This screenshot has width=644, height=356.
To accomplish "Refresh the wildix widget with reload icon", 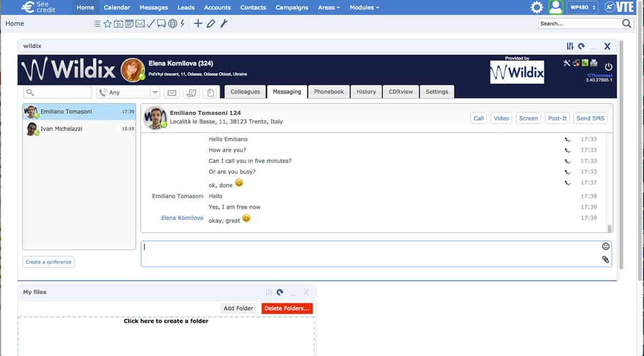I will coord(581,47).
